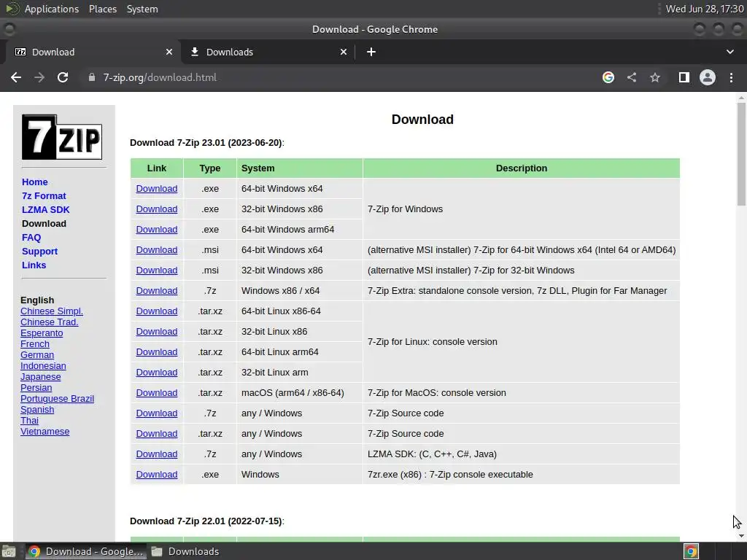Switch language to Portuguese Brazil

point(57,399)
